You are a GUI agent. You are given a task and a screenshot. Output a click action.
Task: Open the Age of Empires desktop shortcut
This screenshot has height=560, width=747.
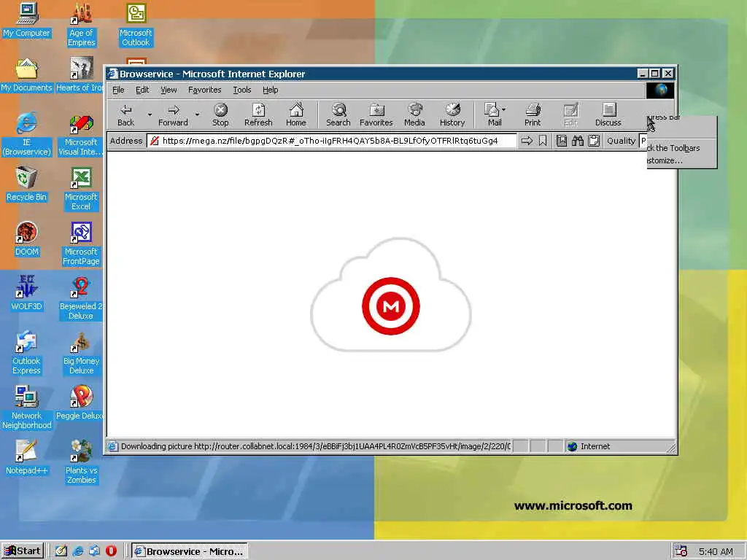click(x=81, y=25)
